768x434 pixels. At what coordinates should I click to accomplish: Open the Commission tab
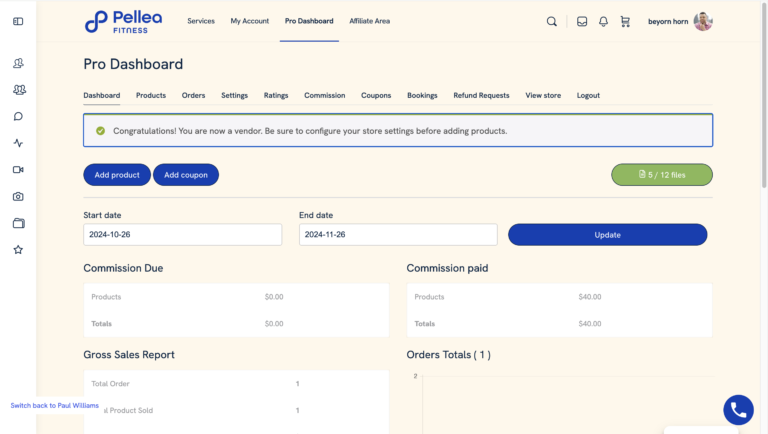click(x=325, y=96)
